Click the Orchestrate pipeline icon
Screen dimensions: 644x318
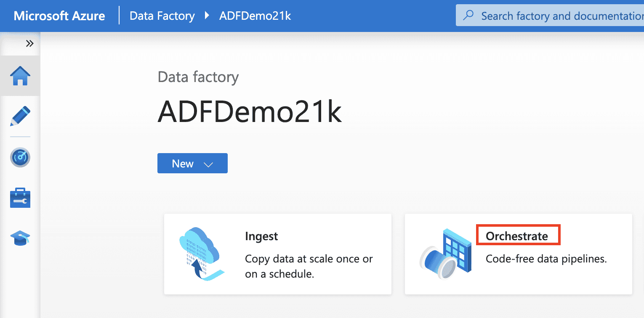click(442, 254)
